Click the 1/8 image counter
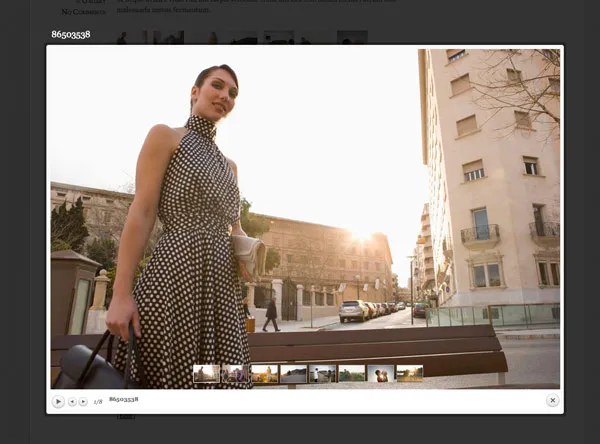 click(x=98, y=401)
